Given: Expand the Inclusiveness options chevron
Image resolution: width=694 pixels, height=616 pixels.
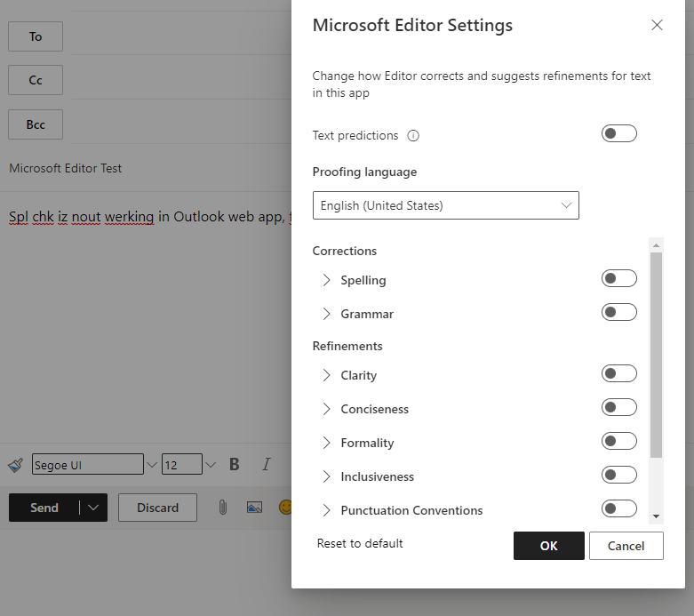Looking at the screenshot, I should [x=327, y=476].
